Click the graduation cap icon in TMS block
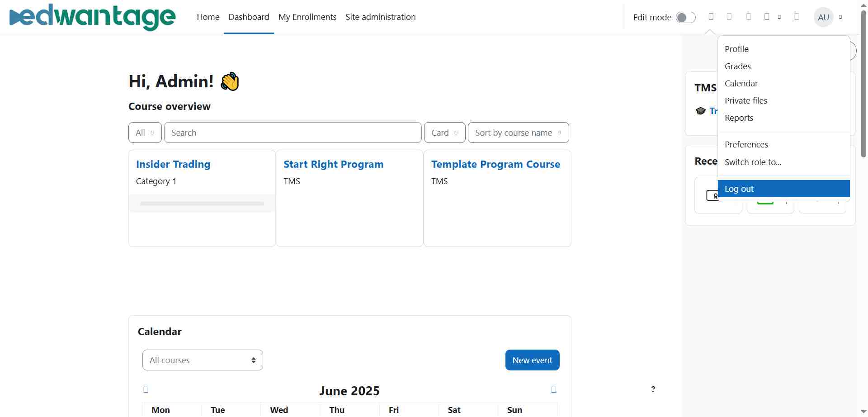 click(701, 111)
